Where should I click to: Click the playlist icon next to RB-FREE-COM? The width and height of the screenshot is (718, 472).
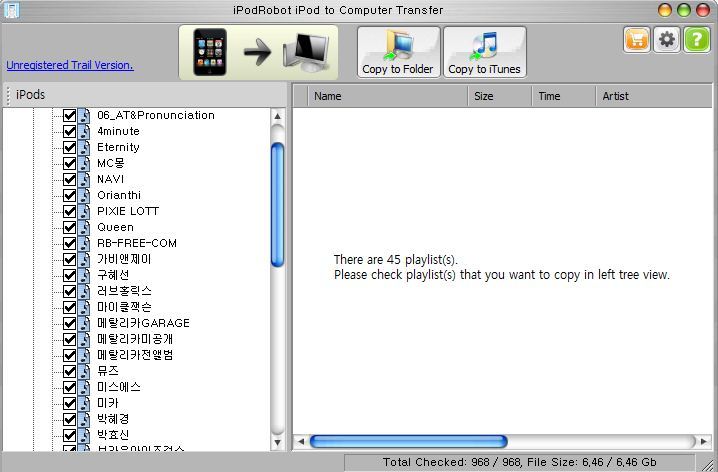(x=84, y=244)
